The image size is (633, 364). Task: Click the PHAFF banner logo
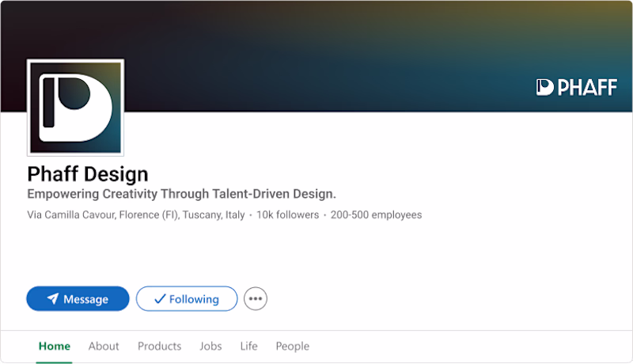coord(576,88)
